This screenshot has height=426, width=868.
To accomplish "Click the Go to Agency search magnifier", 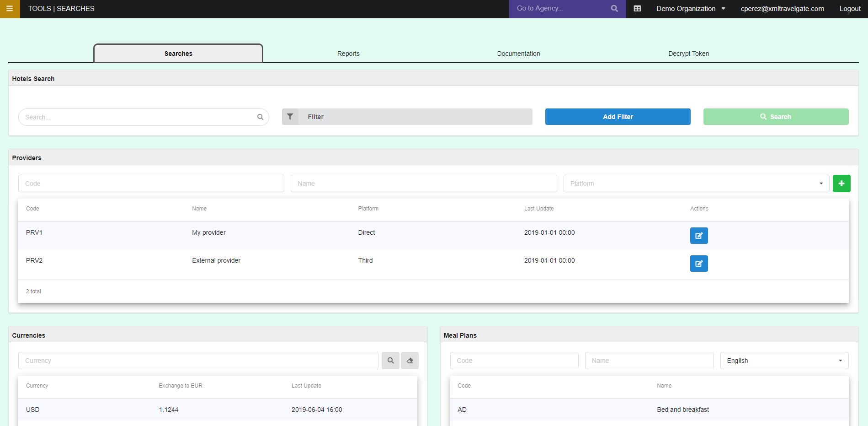I will (614, 9).
